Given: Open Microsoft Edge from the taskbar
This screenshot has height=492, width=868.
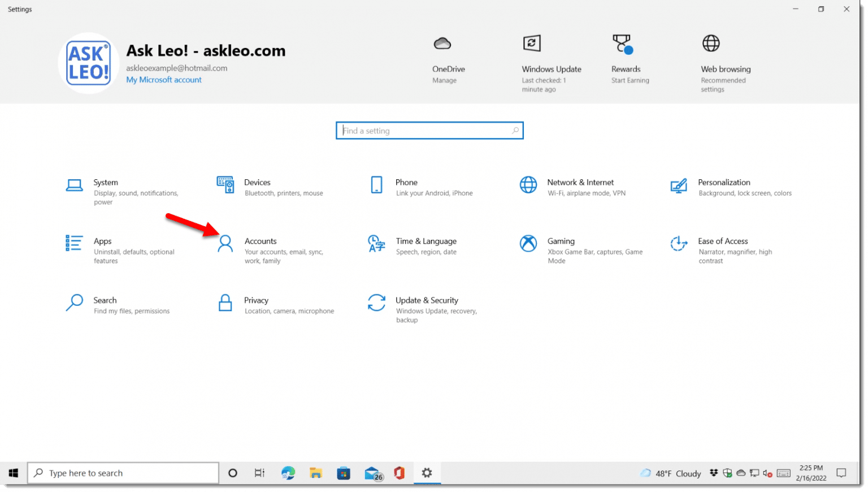Looking at the screenshot, I should point(288,473).
